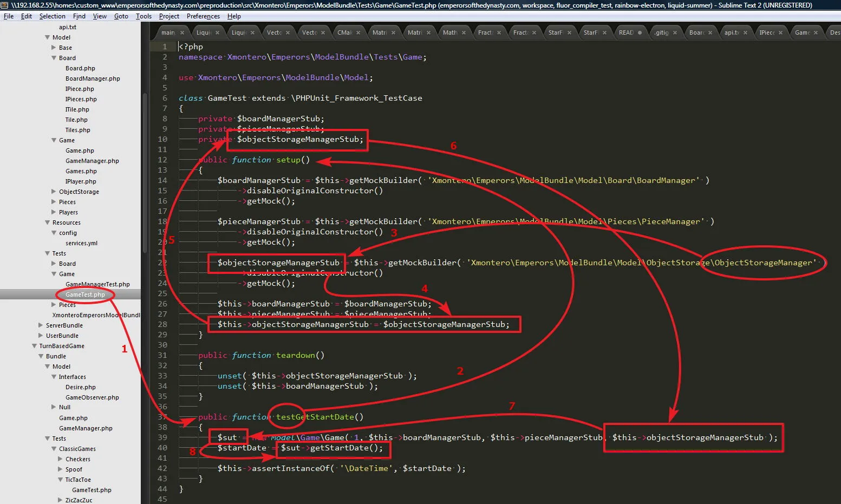
Task: Collapse the TurnBasedGame folder arrow
Action: [34, 346]
